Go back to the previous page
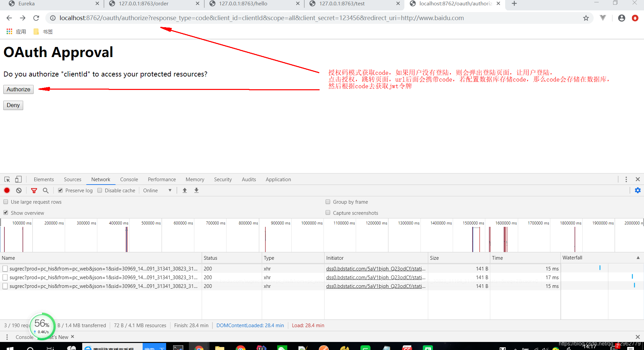 9,18
